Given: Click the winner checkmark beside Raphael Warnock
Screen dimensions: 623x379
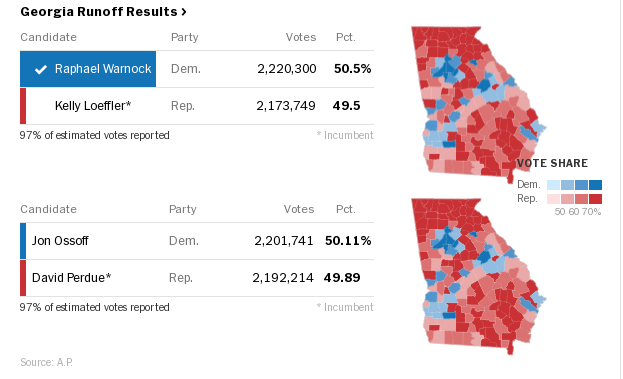Looking at the screenshot, I should pyautogui.click(x=41, y=70).
